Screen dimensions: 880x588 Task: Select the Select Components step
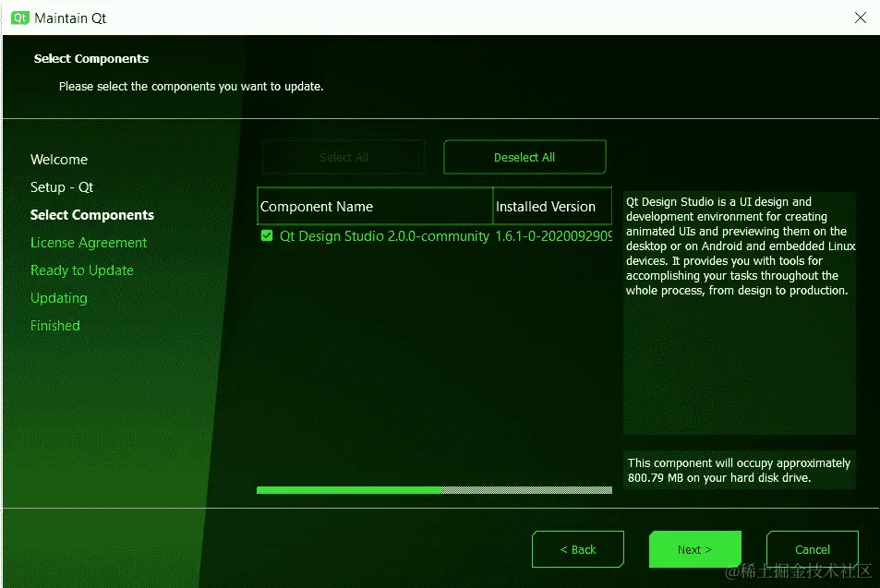(x=92, y=215)
